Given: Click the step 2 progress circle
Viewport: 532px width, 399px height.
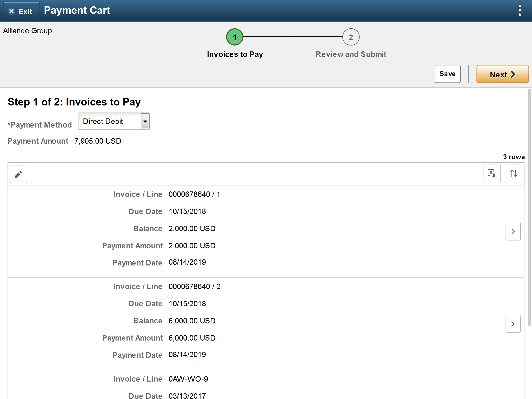Looking at the screenshot, I should 351,37.
